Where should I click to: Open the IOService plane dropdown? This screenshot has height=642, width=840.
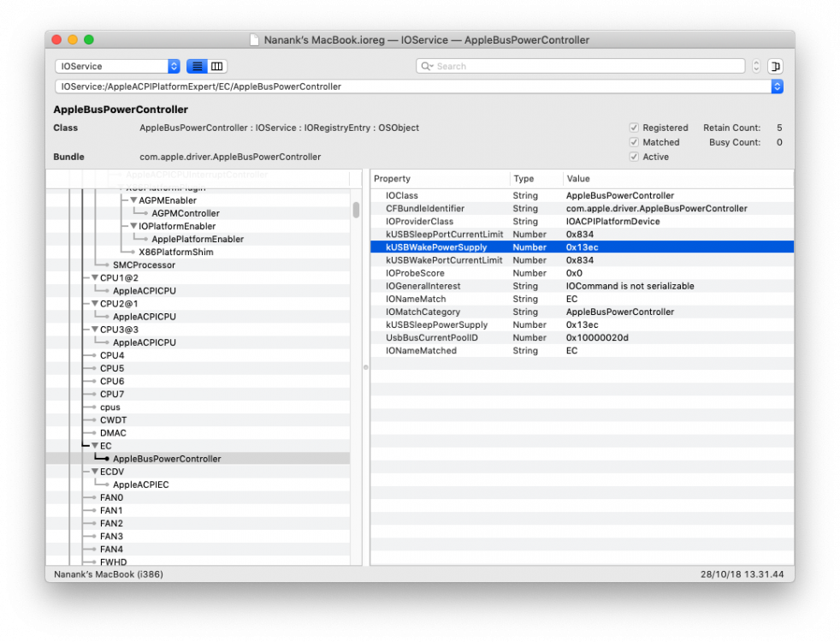(x=117, y=66)
